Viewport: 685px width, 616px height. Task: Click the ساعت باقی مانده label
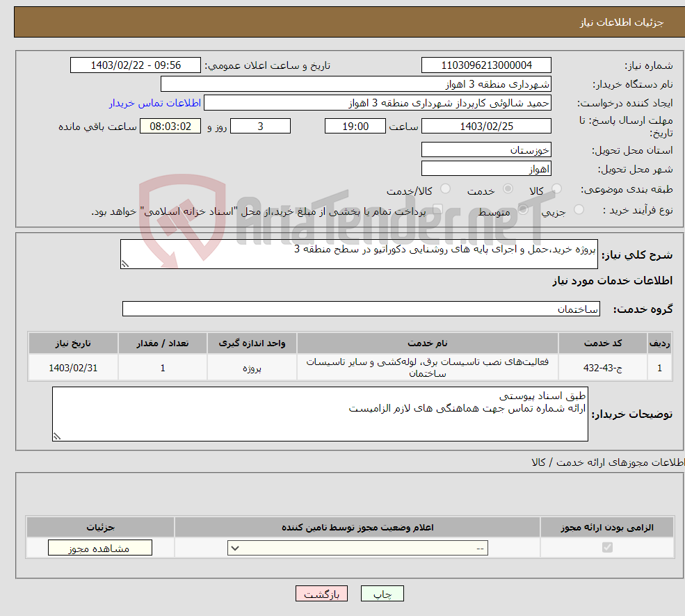(97, 127)
